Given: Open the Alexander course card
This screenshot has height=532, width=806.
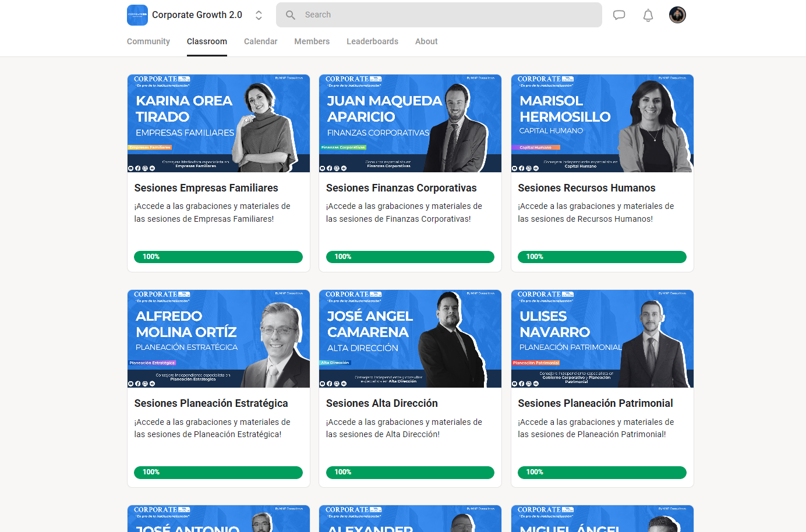Looking at the screenshot, I should tap(410, 519).
